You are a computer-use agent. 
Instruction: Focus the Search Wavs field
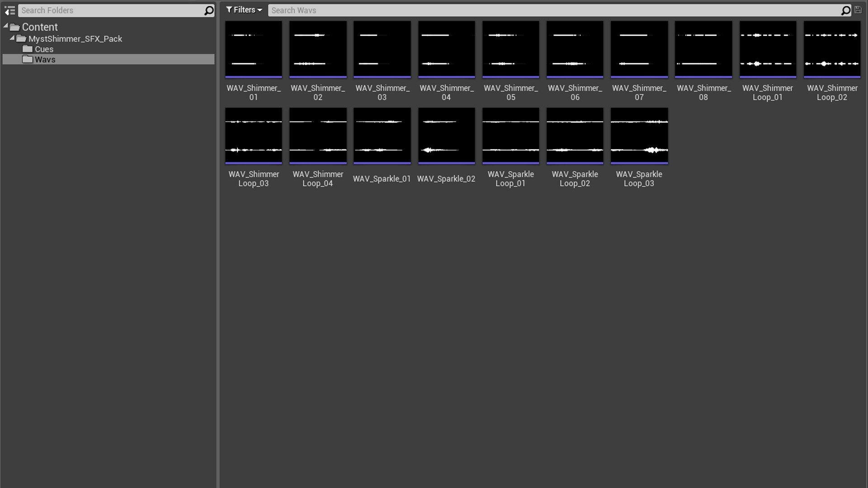[554, 10]
